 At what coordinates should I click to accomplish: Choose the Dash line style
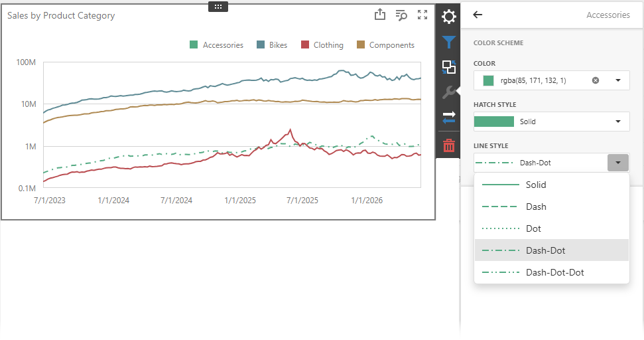point(551,207)
